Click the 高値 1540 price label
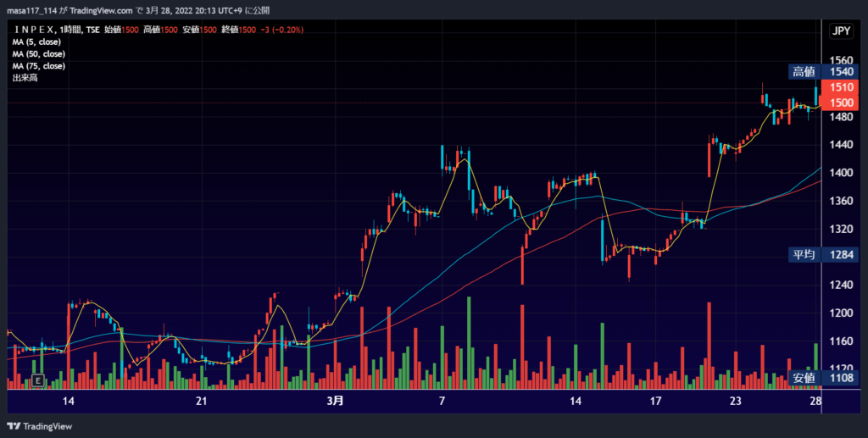868x438 pixels. pos(823,71)
